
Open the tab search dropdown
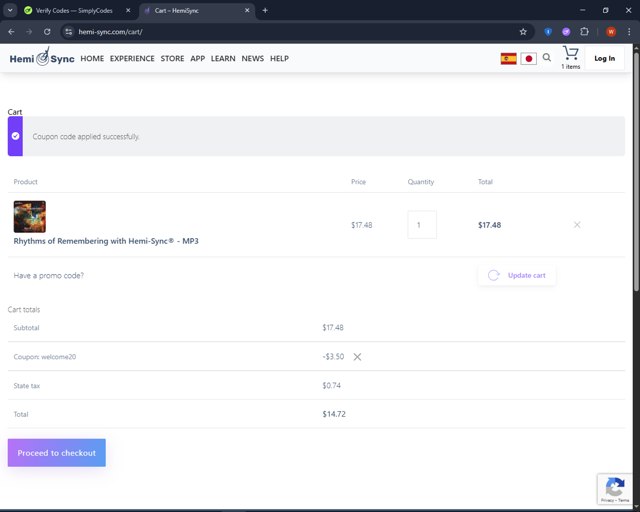click(10, 10)
